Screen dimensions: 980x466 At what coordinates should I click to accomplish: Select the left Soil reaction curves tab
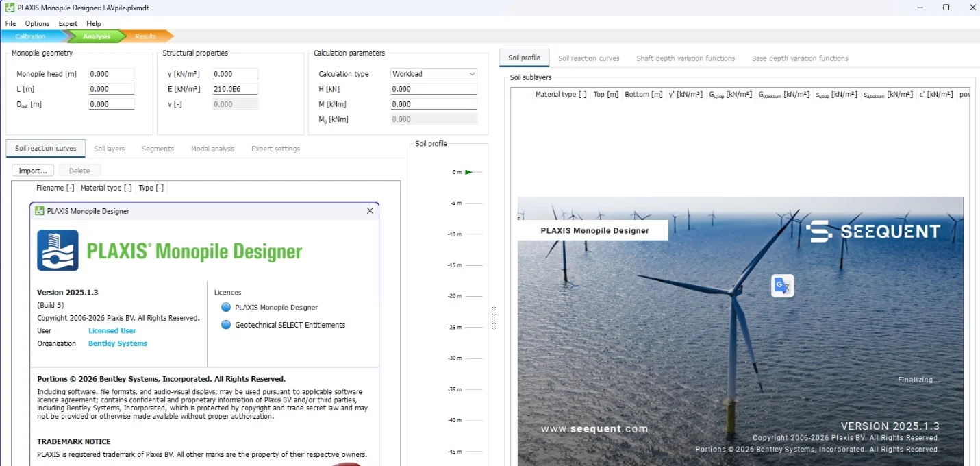pyautogui.click(x=46, y=148)
